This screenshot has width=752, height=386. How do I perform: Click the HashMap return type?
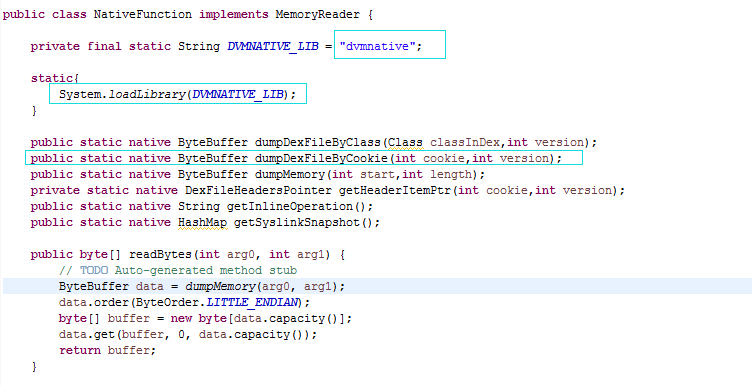(x=202, y=222)
